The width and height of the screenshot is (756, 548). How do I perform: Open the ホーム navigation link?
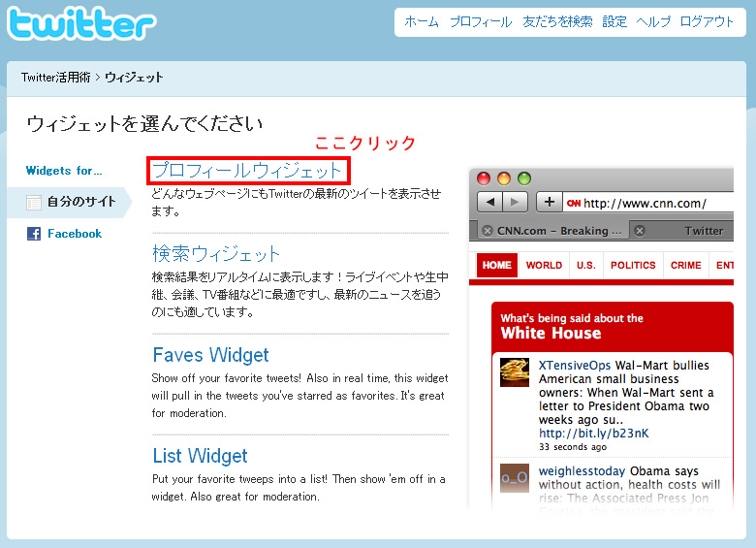422,21
